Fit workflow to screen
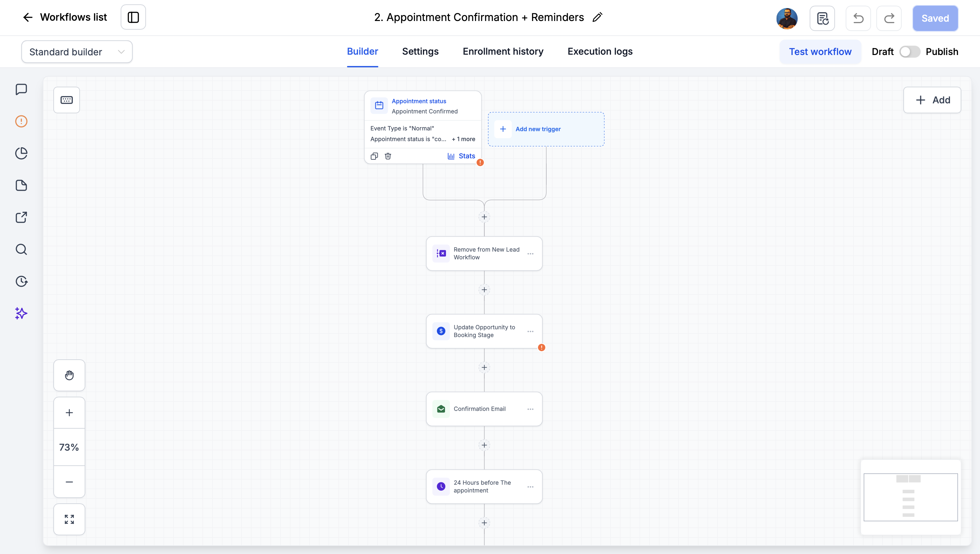This screenshot has width=980, height=554. pos(69,519)
